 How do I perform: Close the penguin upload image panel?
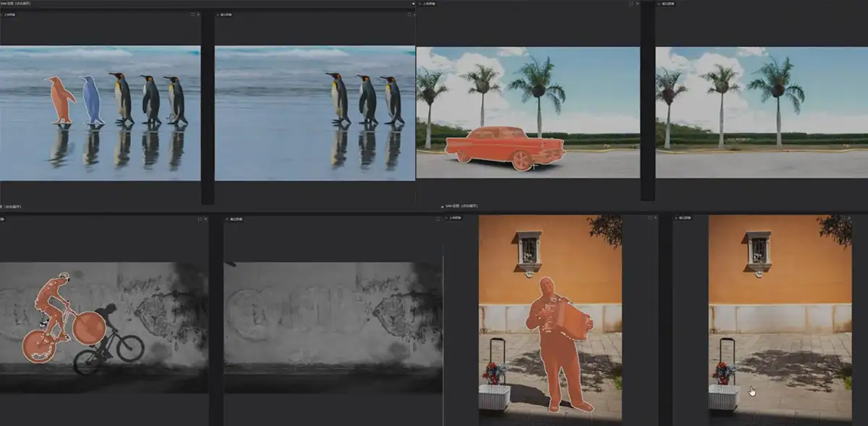point(198,14)
